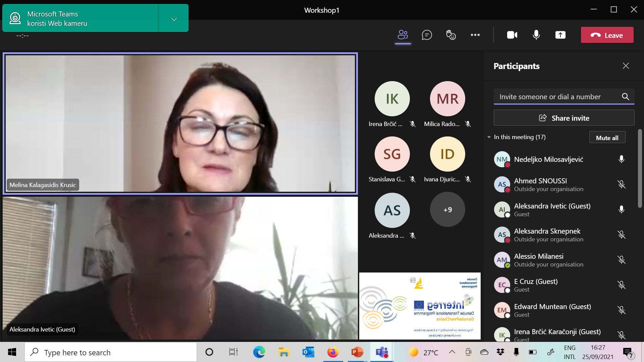This screenshot has height=362, width=644.
Task: Click the Share content tray icon
Action: (560, 35)
